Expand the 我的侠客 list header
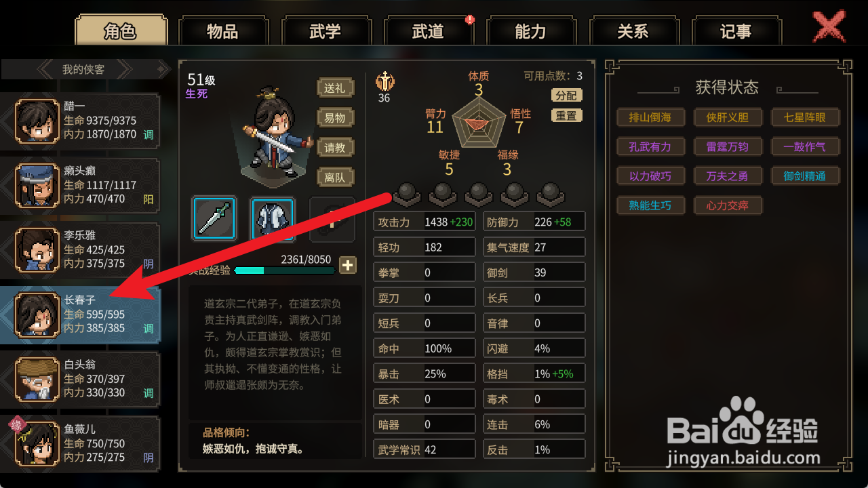This screenshot has height=488, width=868. [85, 69]
